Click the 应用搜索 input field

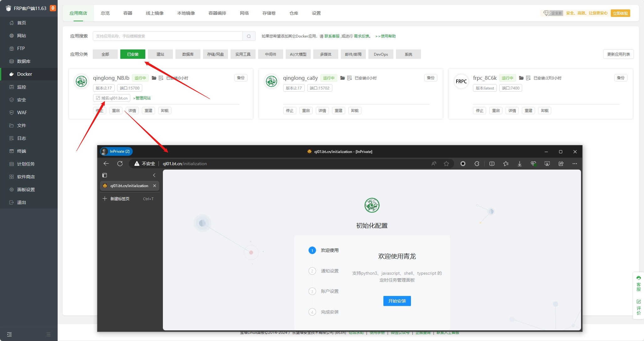(x=168, y=36)
